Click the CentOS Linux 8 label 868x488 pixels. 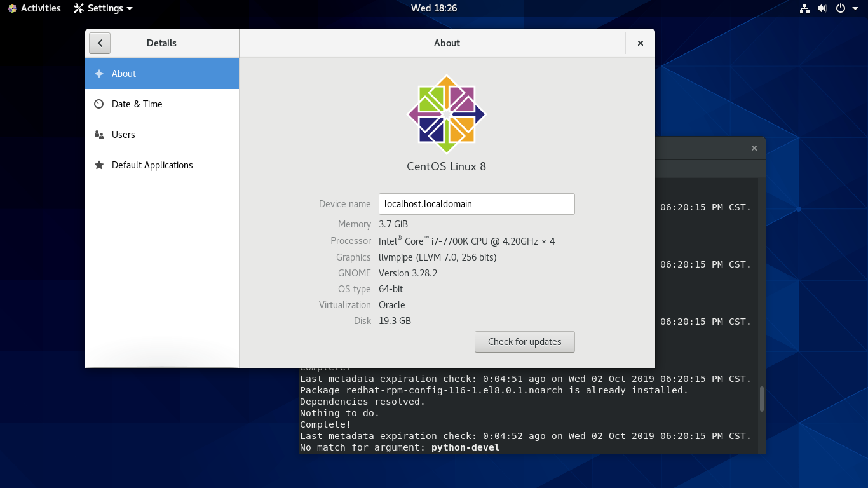[x=446, y=166]
